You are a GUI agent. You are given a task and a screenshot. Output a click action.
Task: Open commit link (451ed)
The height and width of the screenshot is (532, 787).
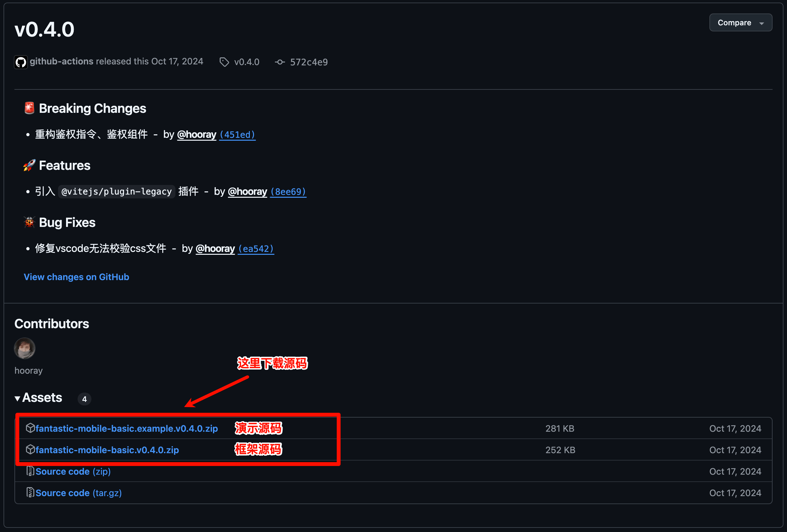click(x=237, y=135)
